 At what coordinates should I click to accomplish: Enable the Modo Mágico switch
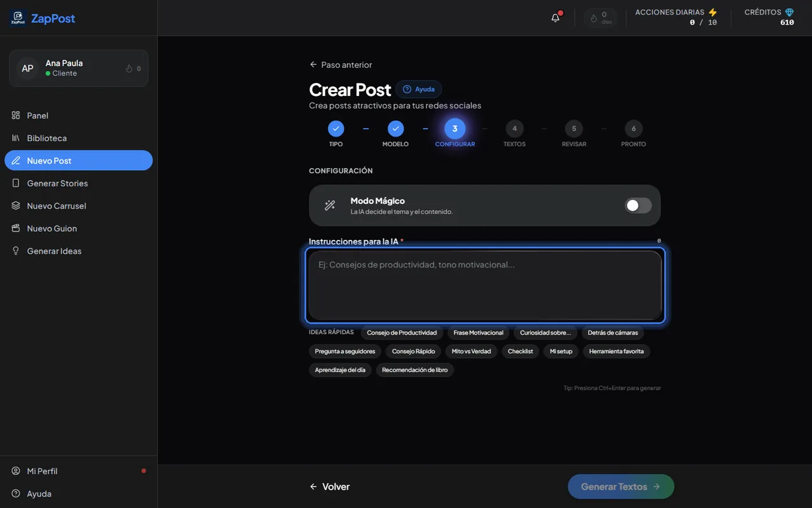click(x=638, y=205)
